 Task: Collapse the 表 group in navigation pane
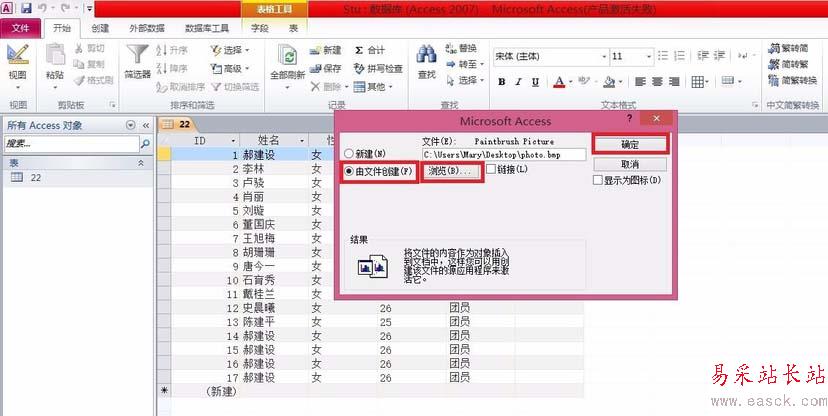point(141,163)
